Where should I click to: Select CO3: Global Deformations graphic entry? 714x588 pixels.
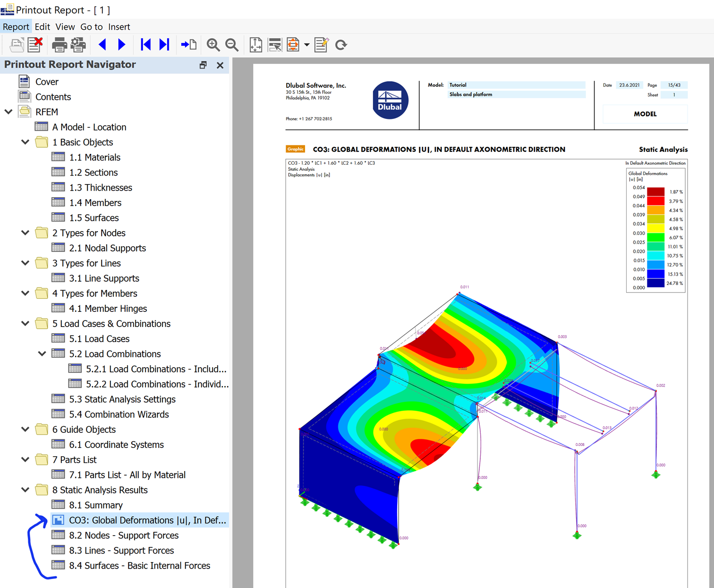139,520
